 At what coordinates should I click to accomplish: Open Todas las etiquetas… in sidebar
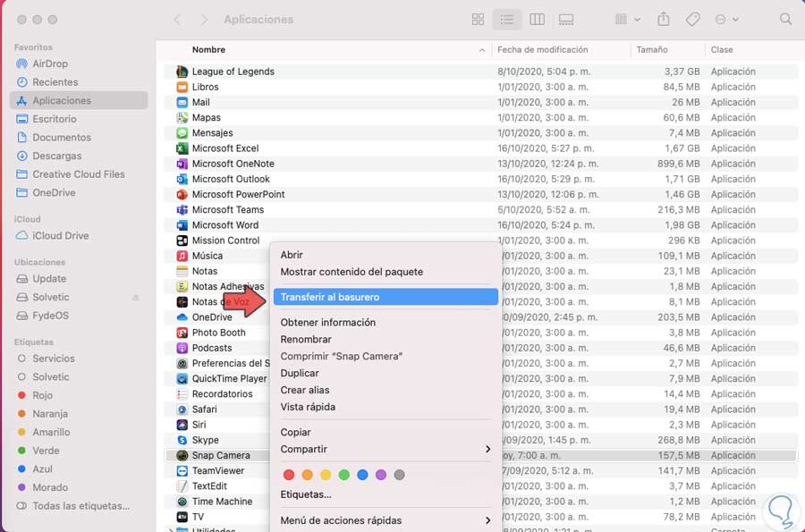coord(73,506)
